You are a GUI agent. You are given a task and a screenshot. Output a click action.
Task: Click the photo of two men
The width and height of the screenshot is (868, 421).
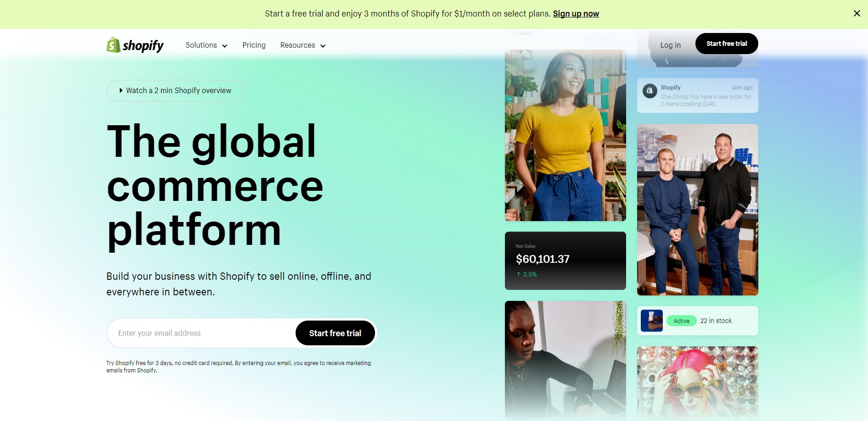click(698, 210)
